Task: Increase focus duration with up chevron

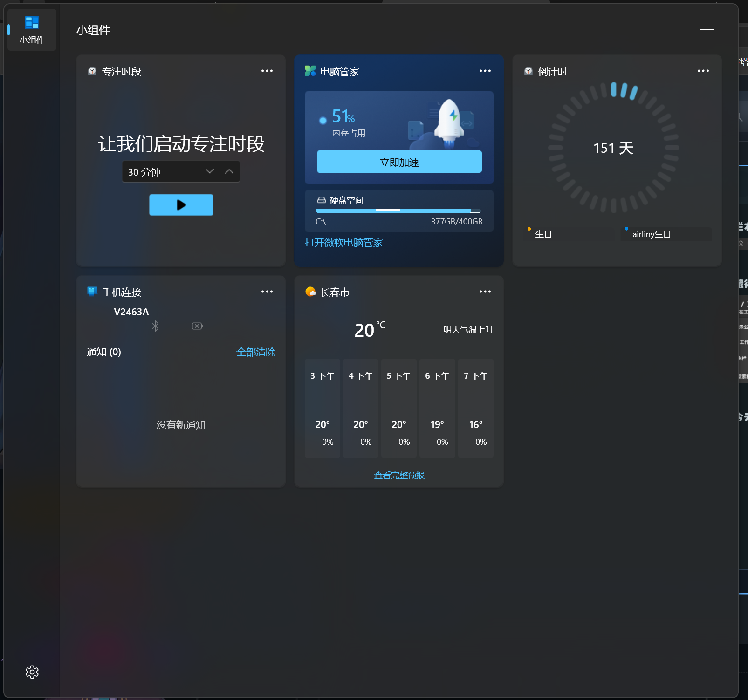Action: point(229,171)
